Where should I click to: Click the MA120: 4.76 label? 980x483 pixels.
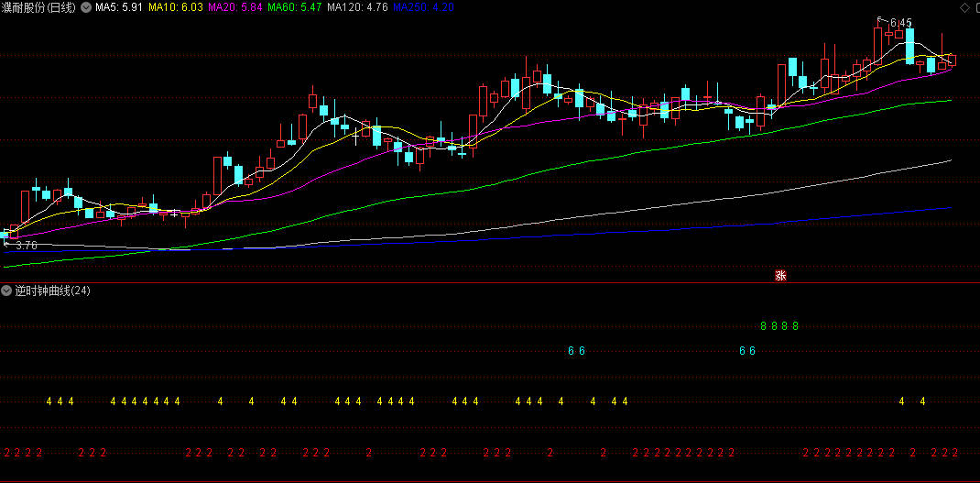[x=358, y=7]
